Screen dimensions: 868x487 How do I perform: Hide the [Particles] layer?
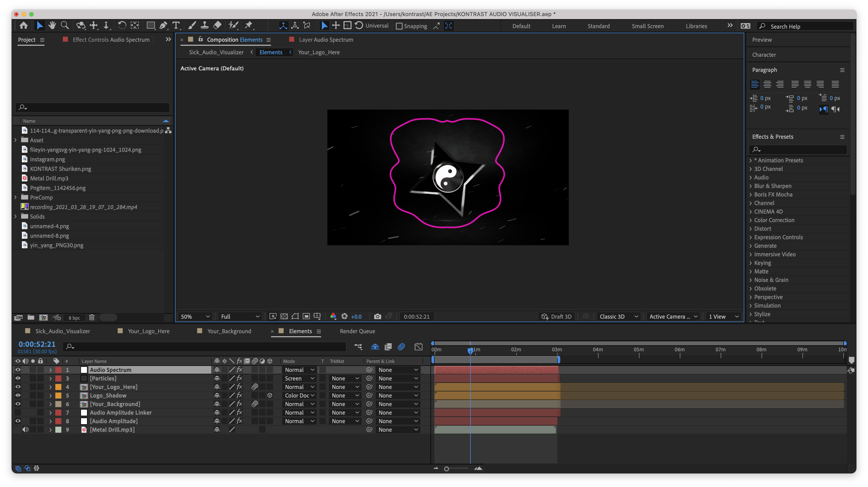(18, 378)
